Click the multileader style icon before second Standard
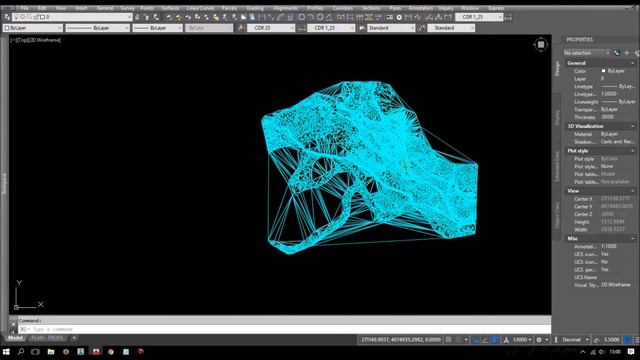Viewport: 640px width, 360px height. pos(422,28)
